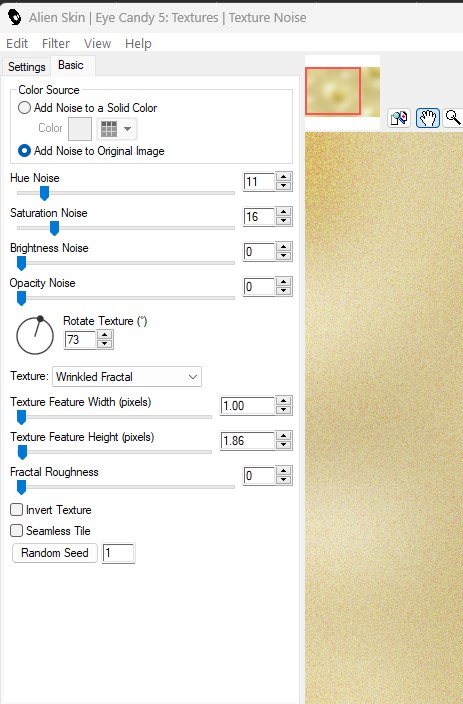Click the navigator preview thumbnail
Image resolution: width=463 pixels, height=704 pixels.
[x=342, y=92]
